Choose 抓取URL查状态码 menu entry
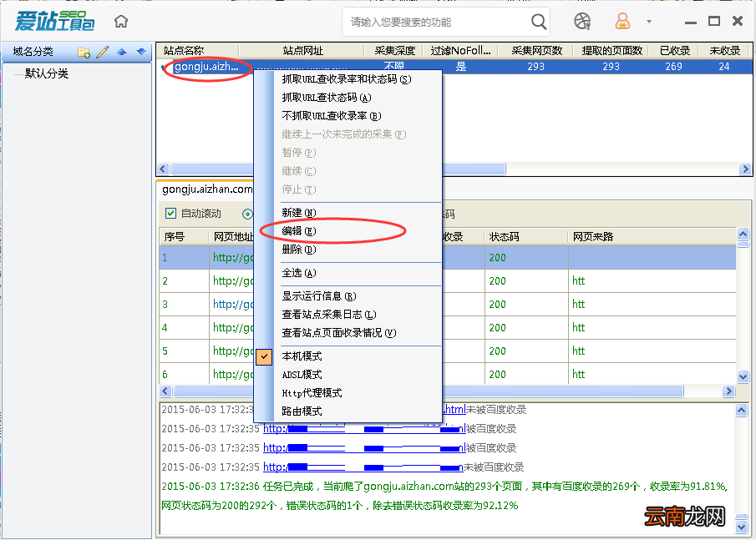756x540 pixels. (327, 98)
